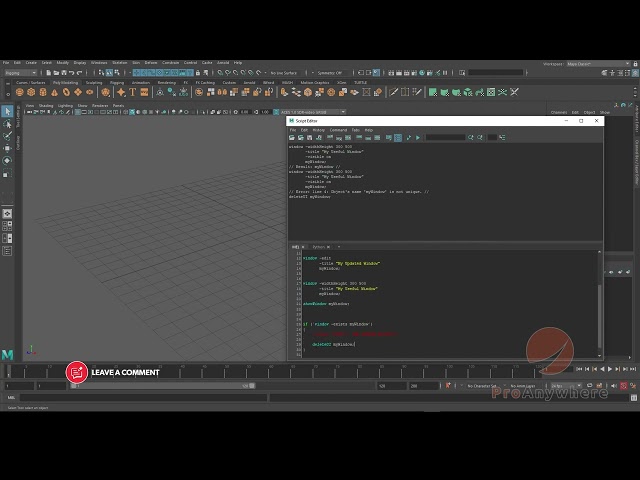Click Channels in Channel Box header
The height and width of the screenshot is (480, 640).
[558, 112]
